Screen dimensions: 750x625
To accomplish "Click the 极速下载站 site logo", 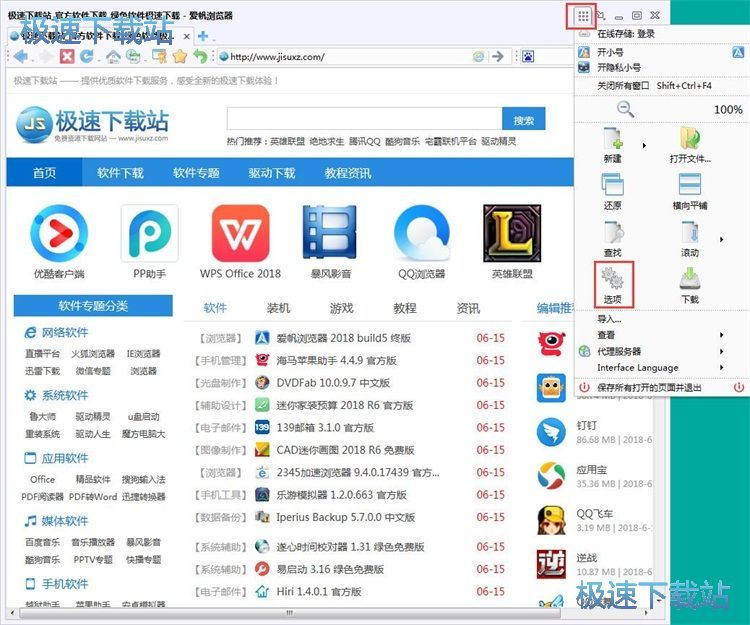I will pyautogui.click(x=92, y=125).
